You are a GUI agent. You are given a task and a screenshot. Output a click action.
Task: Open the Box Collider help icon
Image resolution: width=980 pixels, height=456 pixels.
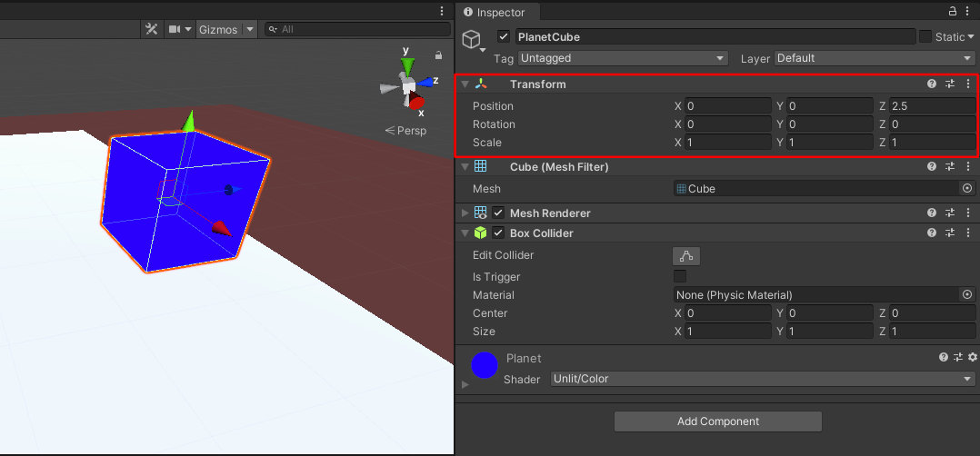[931, 233]
